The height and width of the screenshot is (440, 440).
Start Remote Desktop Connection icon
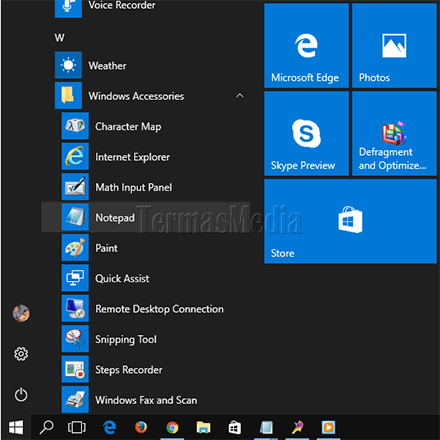(x=75, y=308)
